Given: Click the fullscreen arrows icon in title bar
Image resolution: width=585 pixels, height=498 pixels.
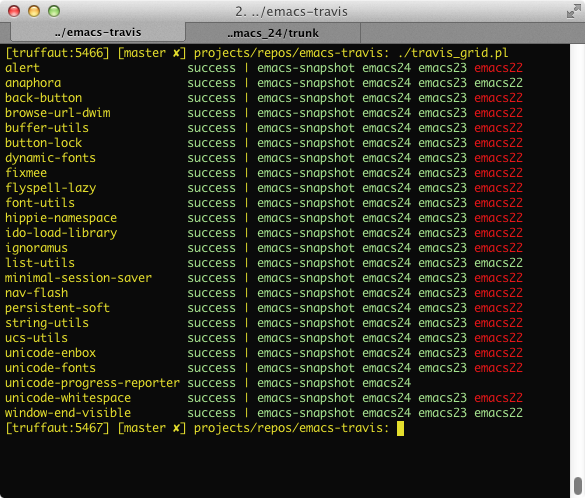Looking at the screenshot, I should click(574, 12).
